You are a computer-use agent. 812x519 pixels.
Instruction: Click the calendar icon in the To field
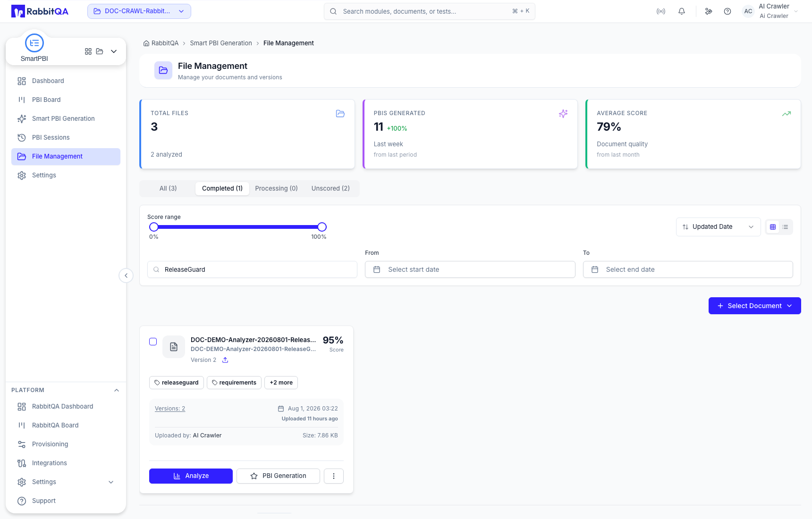595,269
